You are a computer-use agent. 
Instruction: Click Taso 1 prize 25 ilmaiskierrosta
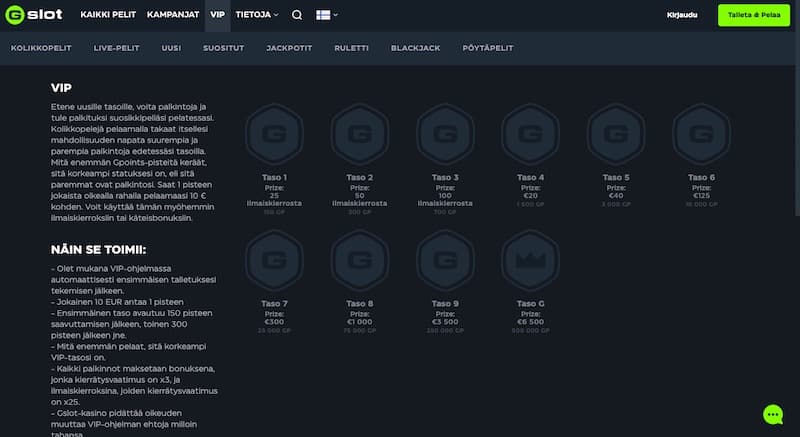pyautogui.click(x=274, y=199)
